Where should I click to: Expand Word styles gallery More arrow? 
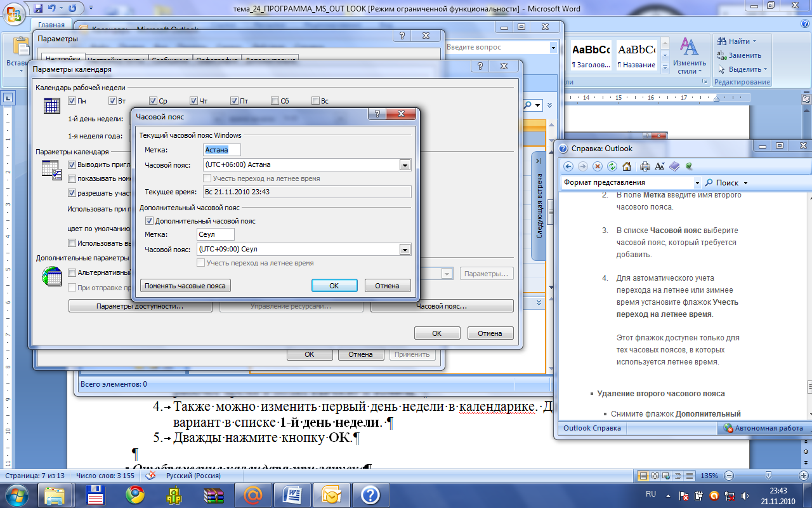(x=665, y=68)
